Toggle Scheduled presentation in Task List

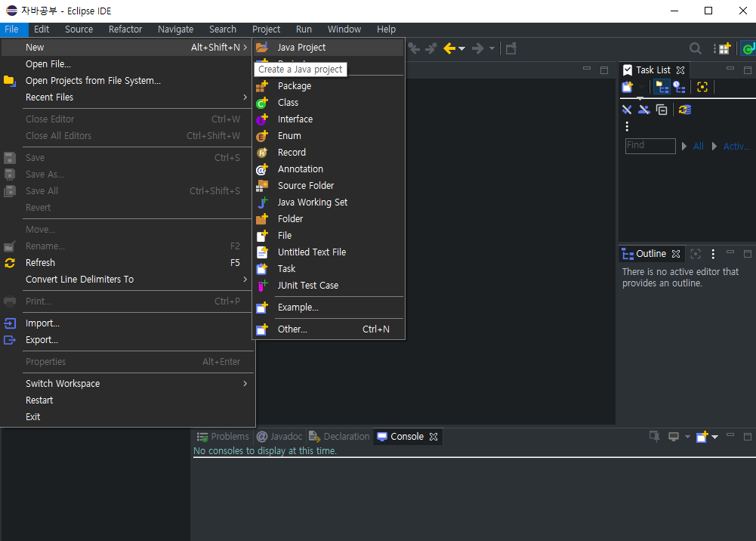tap(679, 88)
